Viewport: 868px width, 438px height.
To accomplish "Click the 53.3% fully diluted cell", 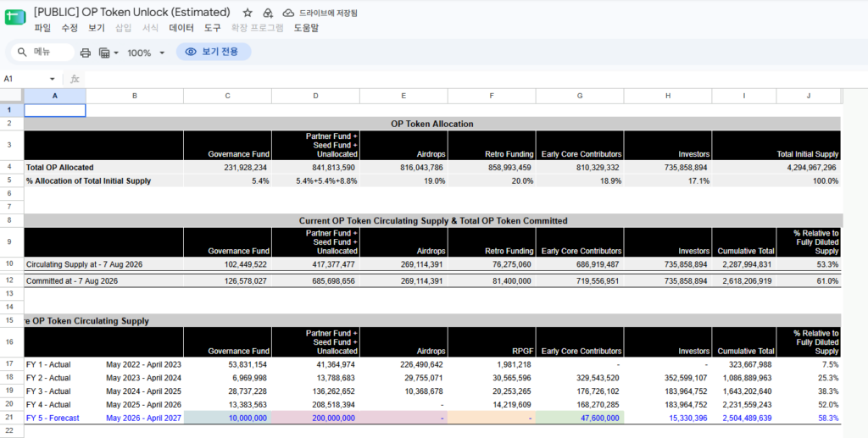I will point(808,264).
